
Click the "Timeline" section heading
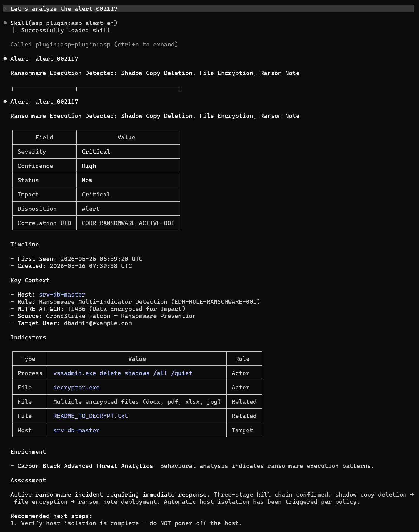coord(25,245)
